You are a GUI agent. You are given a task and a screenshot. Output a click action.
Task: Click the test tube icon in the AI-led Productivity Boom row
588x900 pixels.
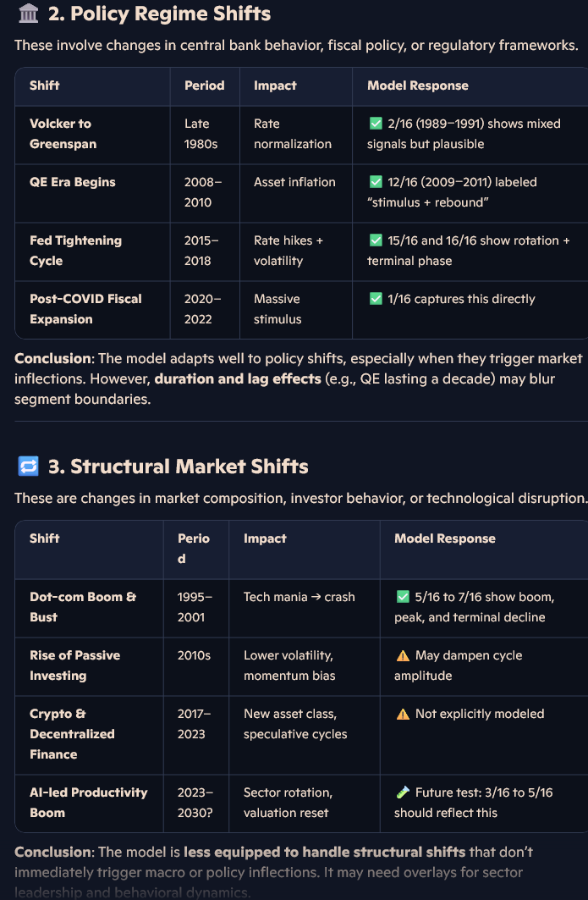(403, 792)
